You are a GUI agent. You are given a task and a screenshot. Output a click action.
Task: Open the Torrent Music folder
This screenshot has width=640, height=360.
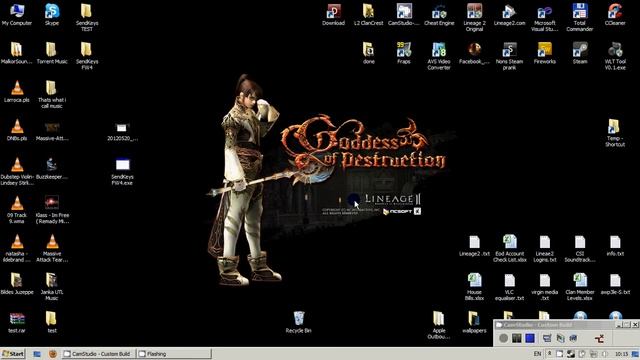click(52, 53)
